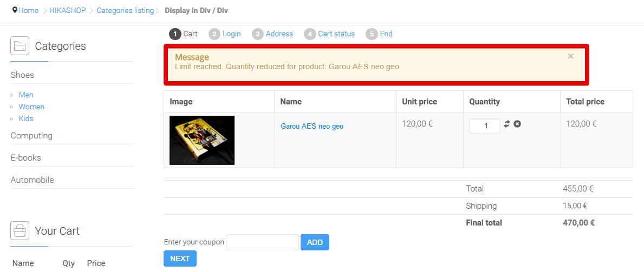Open the Garou AES neo geo product link

coord(312,127)
